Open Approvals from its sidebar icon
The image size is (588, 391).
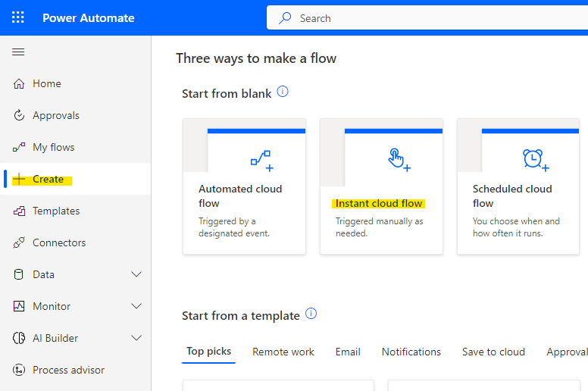pyautogui.click(x=19, y=115)
